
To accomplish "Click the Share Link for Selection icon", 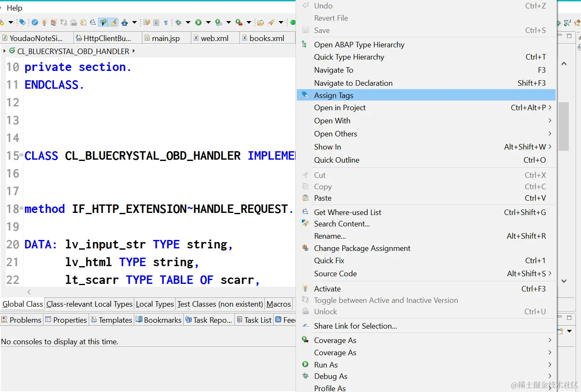I will coord(305,326).
